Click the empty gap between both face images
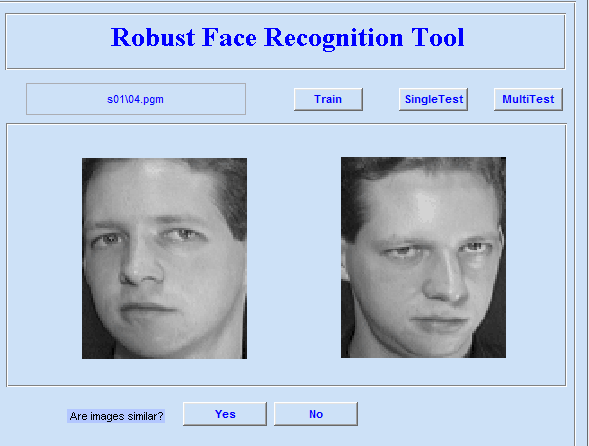The height and width of the screenshot is (446, 589). pyautogui.click(x=294, y=258)
